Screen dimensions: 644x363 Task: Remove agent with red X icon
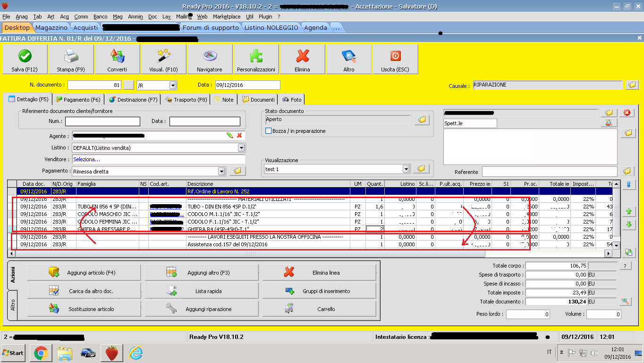[239, 136]
